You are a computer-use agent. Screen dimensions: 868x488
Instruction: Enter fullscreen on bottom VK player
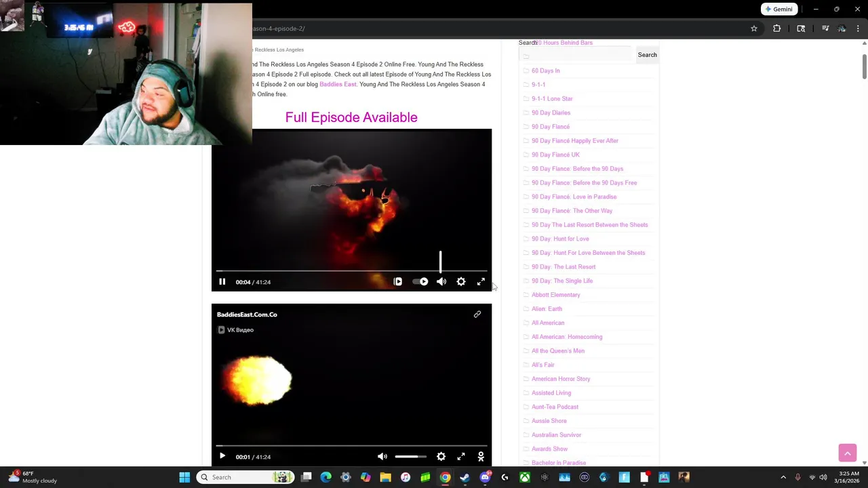tap(461, 457)
